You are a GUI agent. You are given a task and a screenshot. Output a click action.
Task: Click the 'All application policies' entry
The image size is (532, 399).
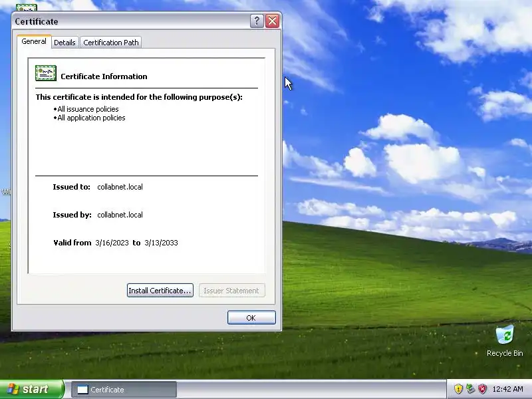click(x=91, y=118)
